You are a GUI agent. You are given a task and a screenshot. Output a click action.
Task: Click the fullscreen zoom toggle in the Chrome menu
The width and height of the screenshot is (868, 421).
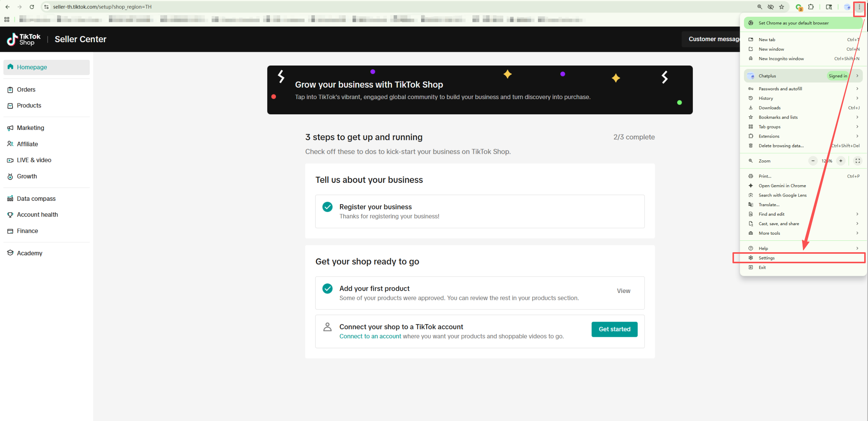pos(857,161)
